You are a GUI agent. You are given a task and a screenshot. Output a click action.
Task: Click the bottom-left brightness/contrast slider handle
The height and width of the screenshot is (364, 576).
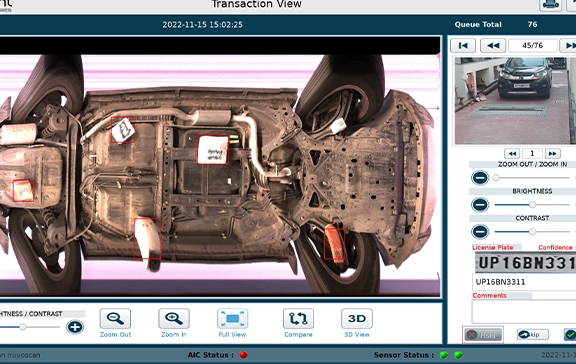click(23, 327)
